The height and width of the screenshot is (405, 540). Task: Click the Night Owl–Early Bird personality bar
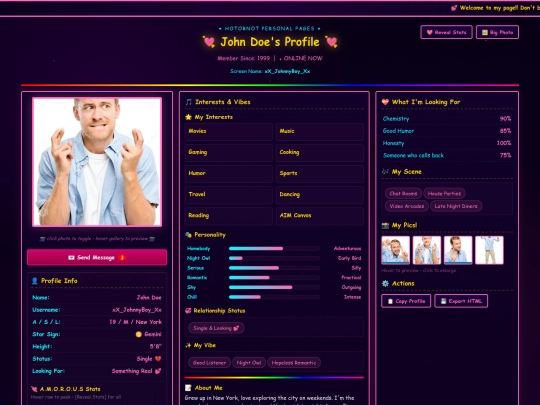274,258
